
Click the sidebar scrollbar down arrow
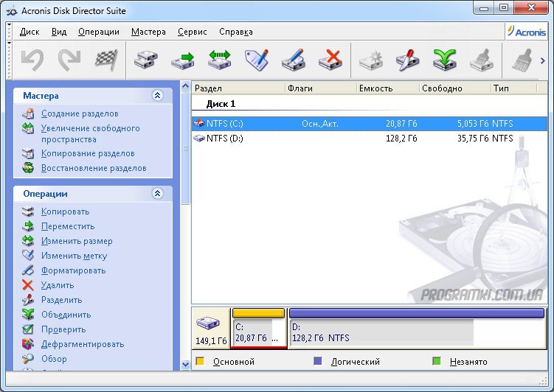(x=185, y=364)
